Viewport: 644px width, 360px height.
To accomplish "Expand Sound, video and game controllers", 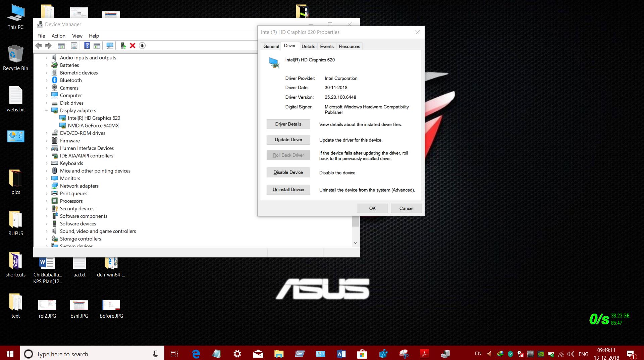I will [47, 231].
